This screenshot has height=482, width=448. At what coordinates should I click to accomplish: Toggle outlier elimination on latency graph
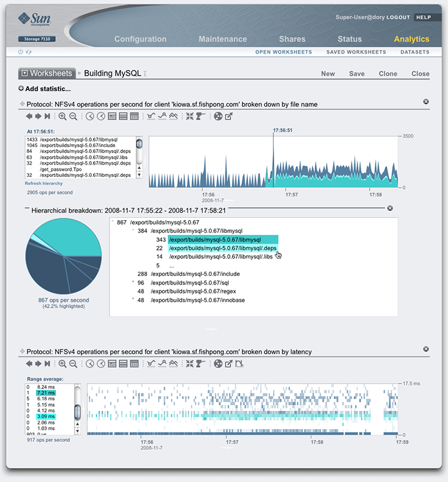click(240, 363)
